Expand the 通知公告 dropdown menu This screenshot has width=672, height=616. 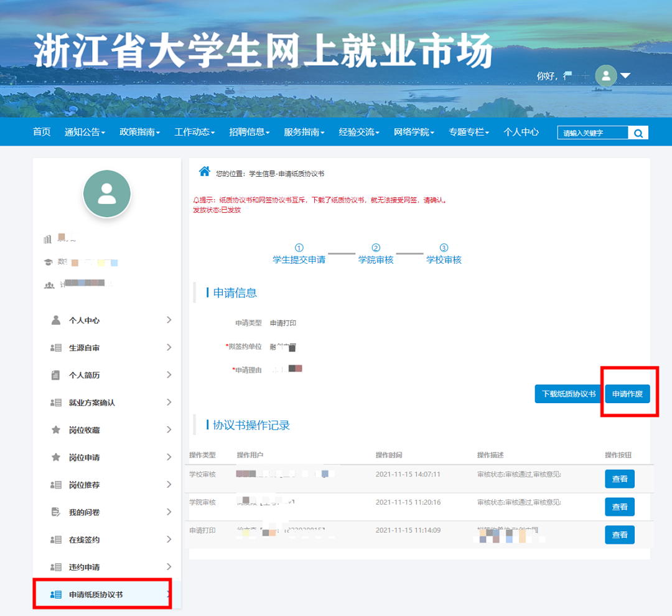click(85, 133)
